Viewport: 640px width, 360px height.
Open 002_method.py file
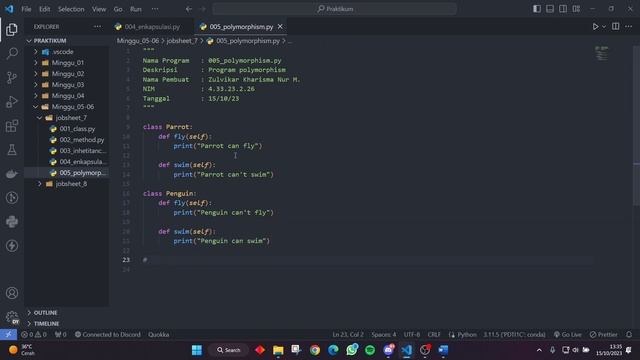coord(81,140)
